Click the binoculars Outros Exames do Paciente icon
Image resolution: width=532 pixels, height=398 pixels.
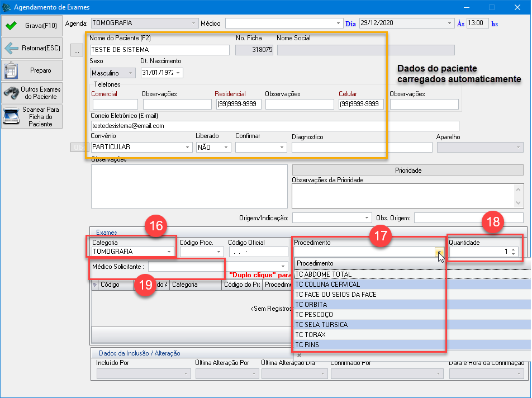[11, 93]
